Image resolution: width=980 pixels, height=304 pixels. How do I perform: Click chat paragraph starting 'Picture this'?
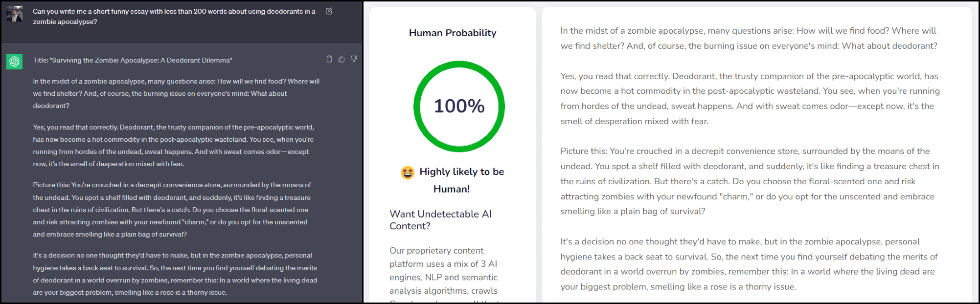pyautogui.click(x=171, y=210)
